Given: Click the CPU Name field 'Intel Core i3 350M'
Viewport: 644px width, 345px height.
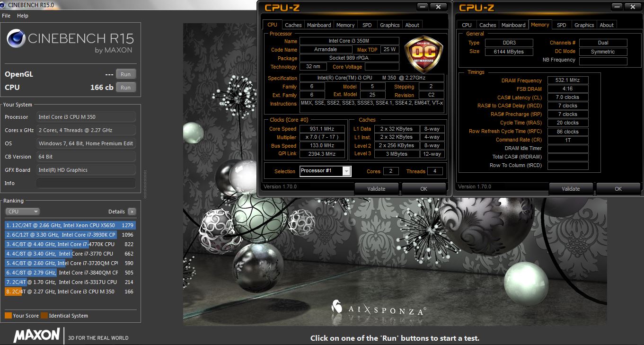Looking at the screenshot, I should (349, 41).
